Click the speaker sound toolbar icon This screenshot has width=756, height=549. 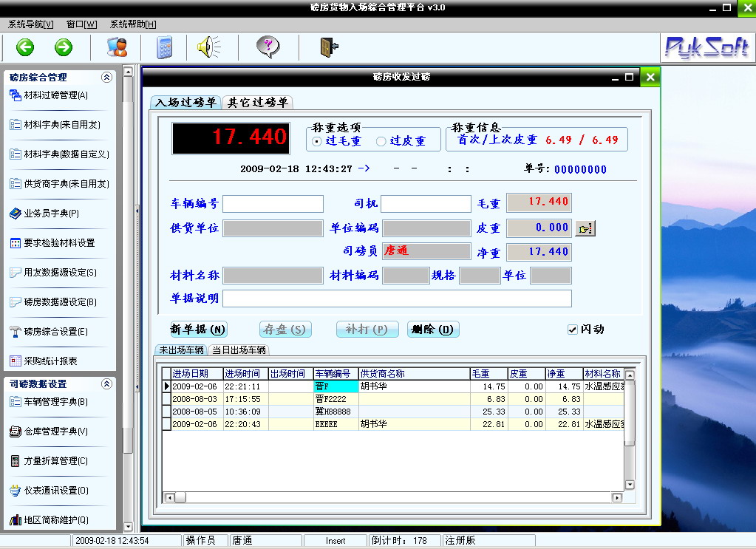click(x=208, y=48)
